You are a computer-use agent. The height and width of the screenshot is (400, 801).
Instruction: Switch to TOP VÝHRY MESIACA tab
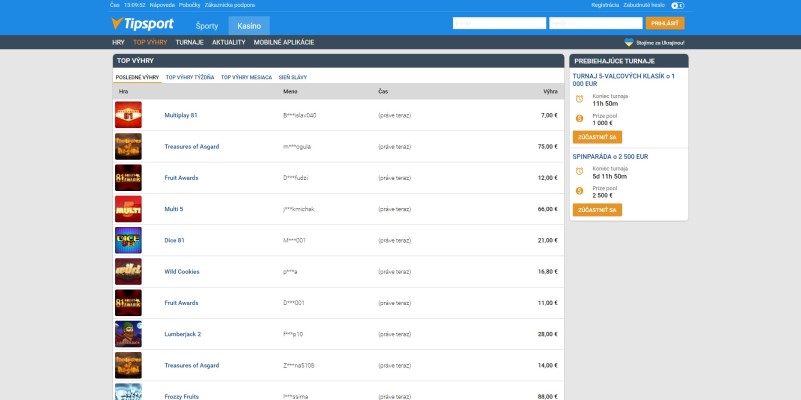[x=246, y=78]
